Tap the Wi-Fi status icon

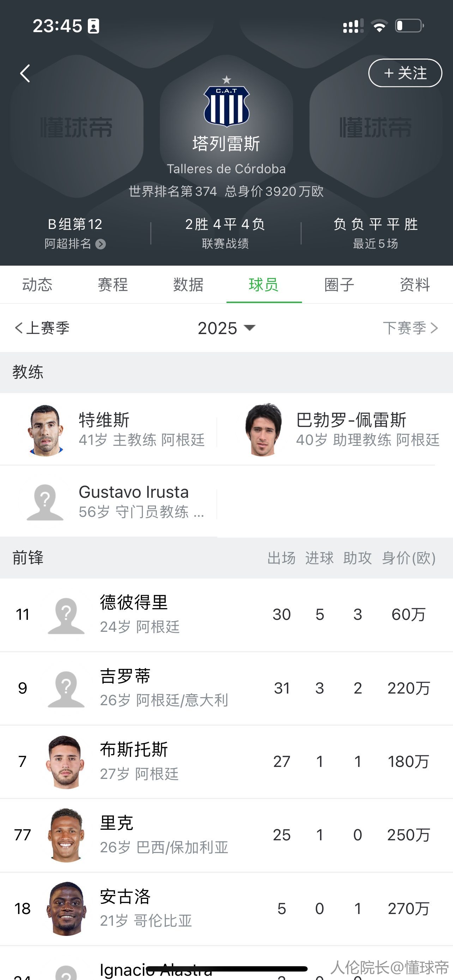point(379,26)
